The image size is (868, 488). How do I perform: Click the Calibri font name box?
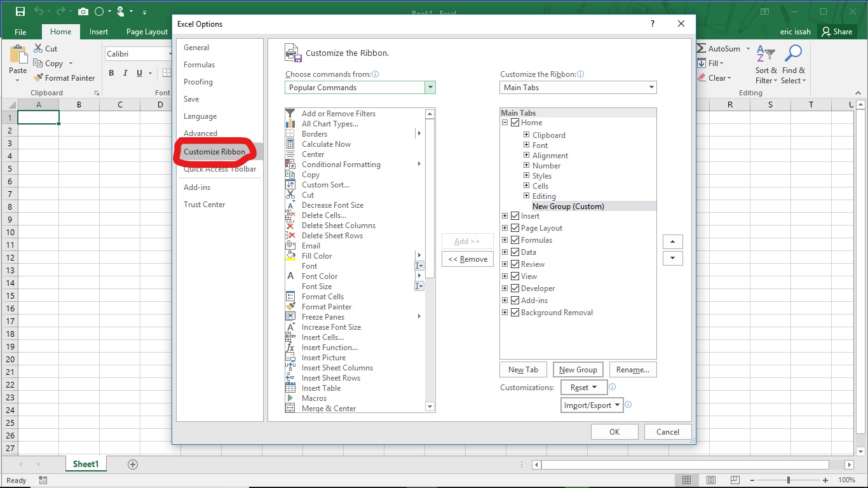click(139, 54)
